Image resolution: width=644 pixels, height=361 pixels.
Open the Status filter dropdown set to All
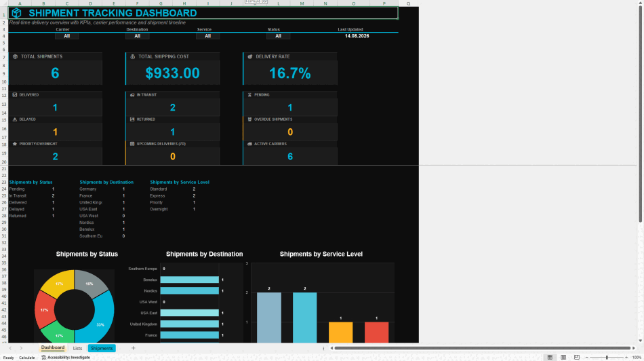point(278,36)
